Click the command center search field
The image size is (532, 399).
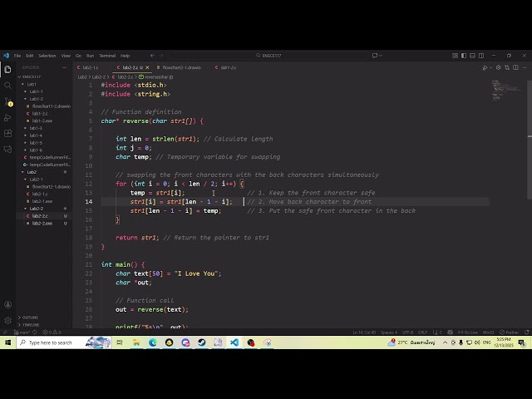(268, 56)
